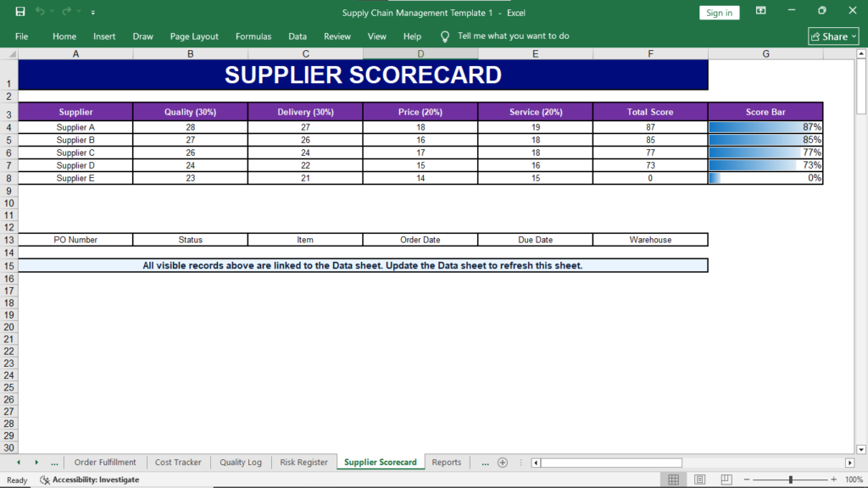The image size is (868, 488).
Task: Click the Sign in button
Action: pos(719,13)
